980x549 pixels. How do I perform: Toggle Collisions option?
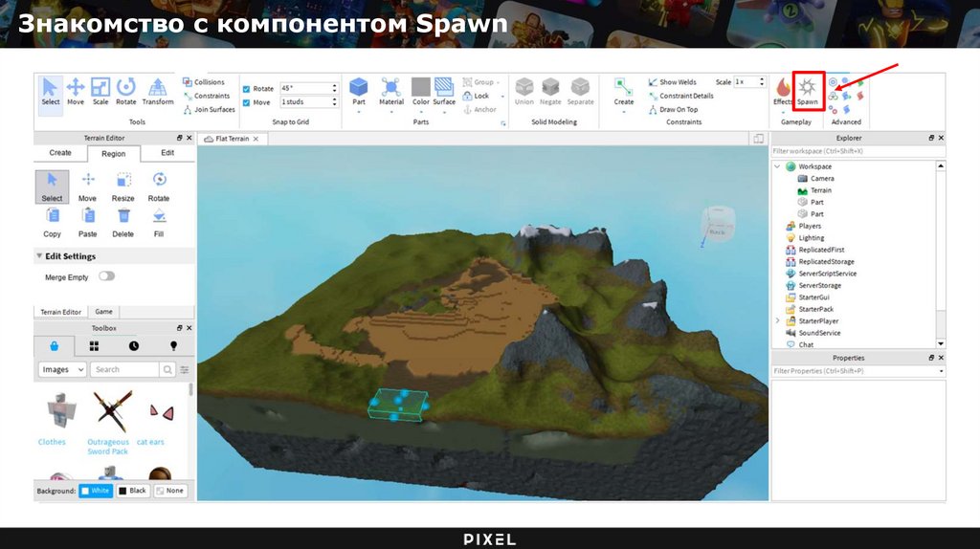pos(204,82)
